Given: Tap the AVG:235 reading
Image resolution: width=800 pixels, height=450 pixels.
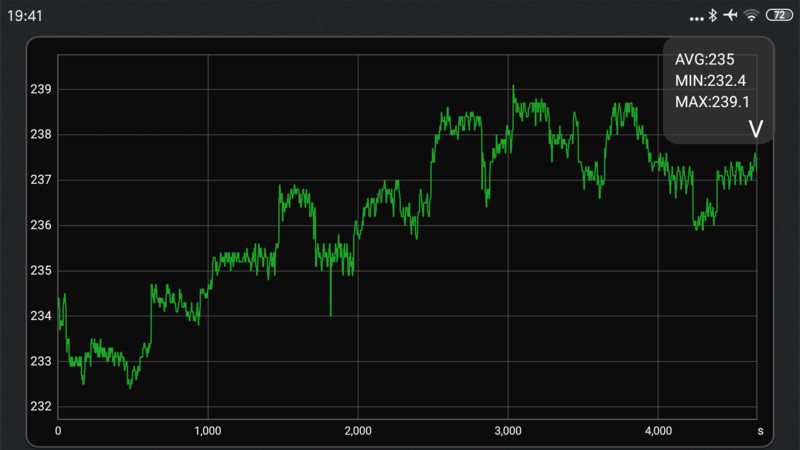Looking at the screenshot, I should 705,60.
